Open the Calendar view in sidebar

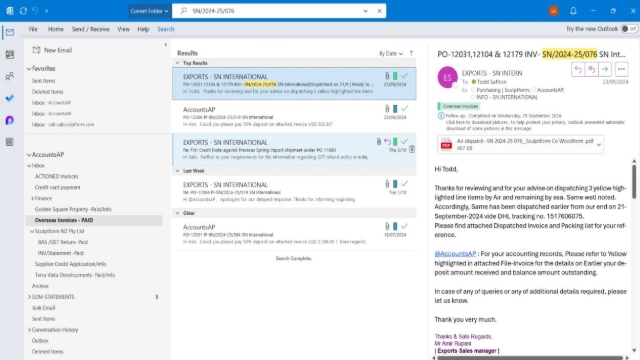tap(10, 54)
